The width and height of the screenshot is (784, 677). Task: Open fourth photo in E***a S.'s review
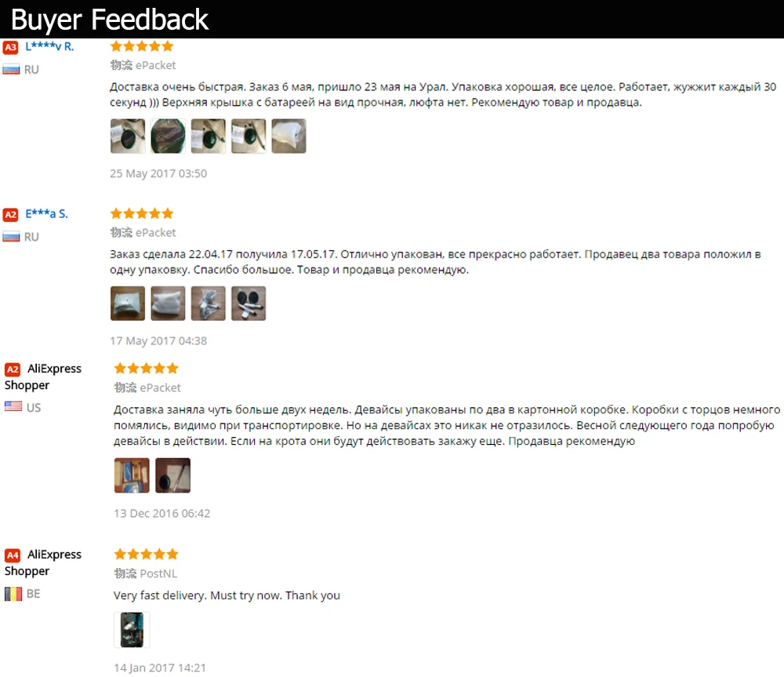click(249, 304)
